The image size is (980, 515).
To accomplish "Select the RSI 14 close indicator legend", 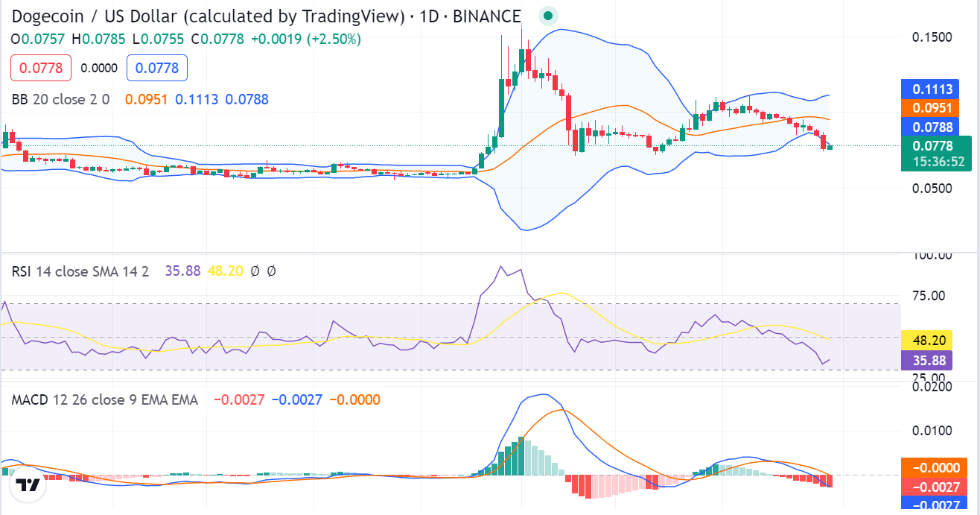I will click(80, 271).
